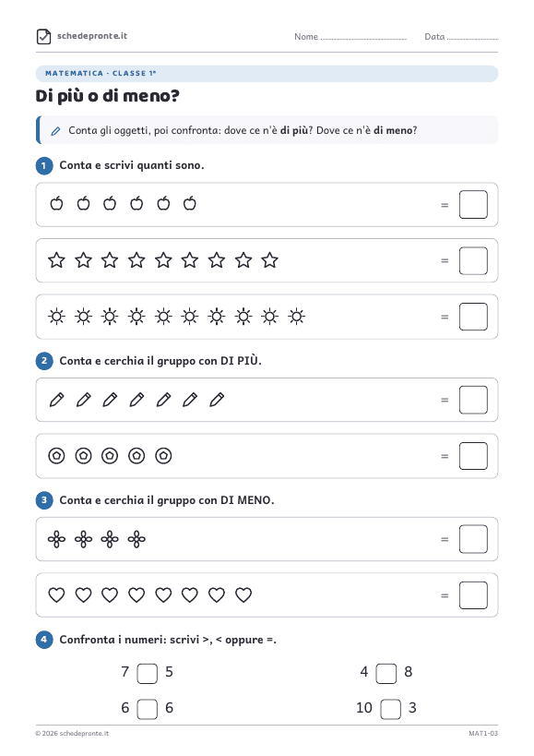Click the first sun icon in the suns row

[57, 317]
